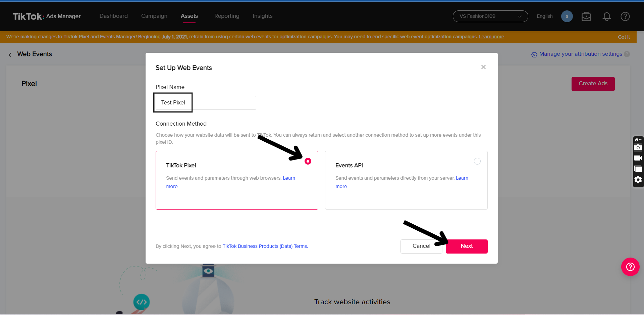The width and height of the screenshot is (644, 315).
Task: Click the Next button
Action: pyautogui.click(x=467, y=246)
